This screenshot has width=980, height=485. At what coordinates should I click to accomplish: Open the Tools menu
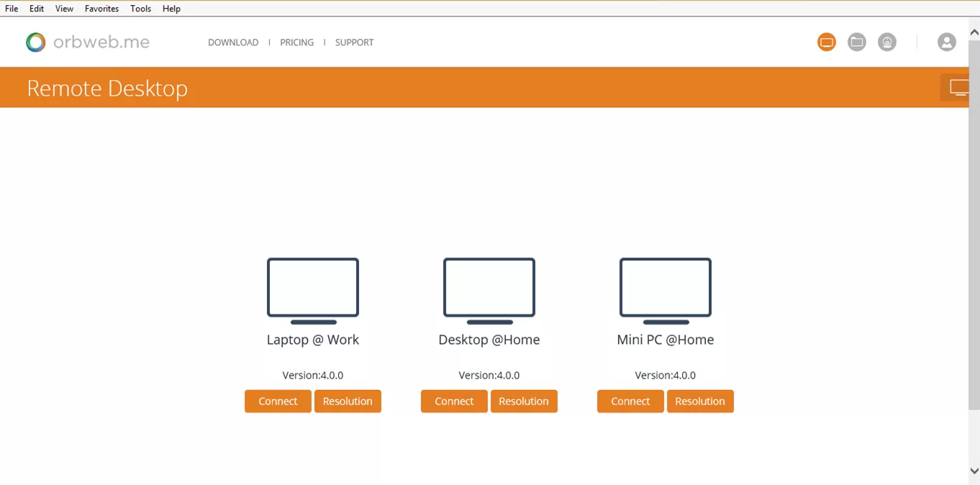140,9
